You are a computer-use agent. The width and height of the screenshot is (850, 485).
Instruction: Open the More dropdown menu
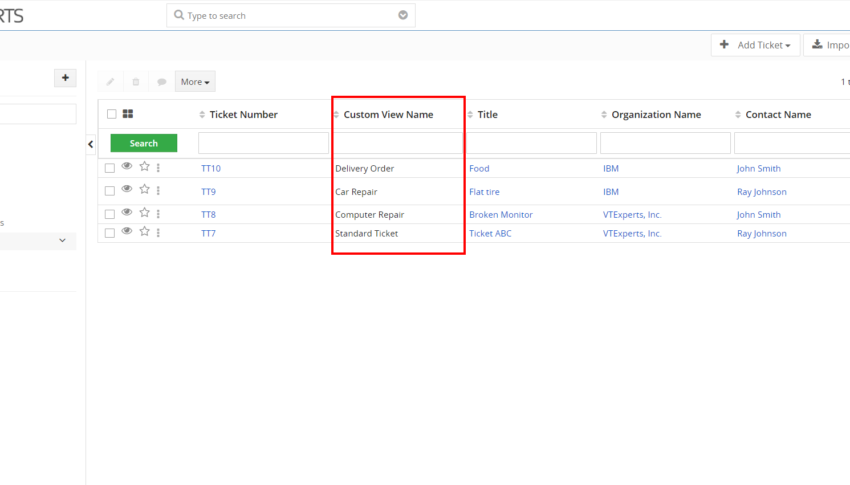coord(195,82)
